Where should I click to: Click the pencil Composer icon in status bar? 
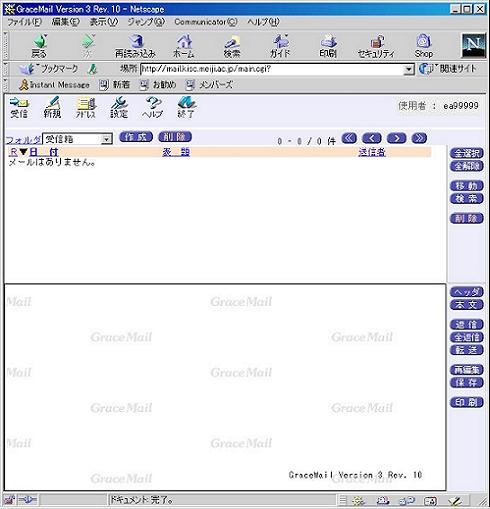coord(455,501)
